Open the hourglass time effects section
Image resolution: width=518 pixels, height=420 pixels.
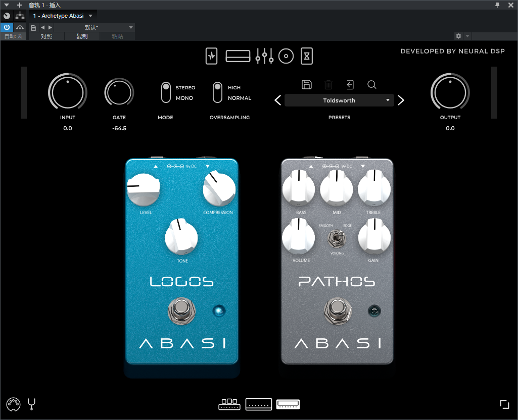click(307, 56)
